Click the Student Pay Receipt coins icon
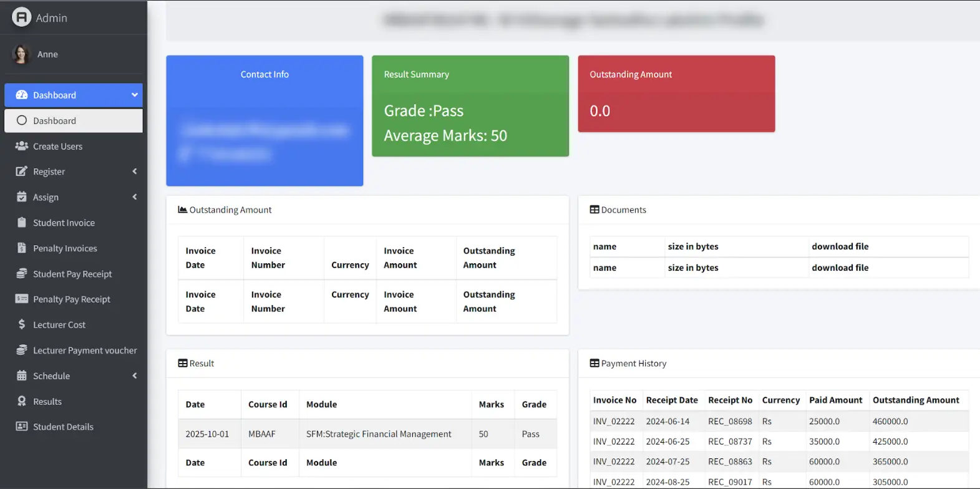Screen dimensions: 980x489 22,274
